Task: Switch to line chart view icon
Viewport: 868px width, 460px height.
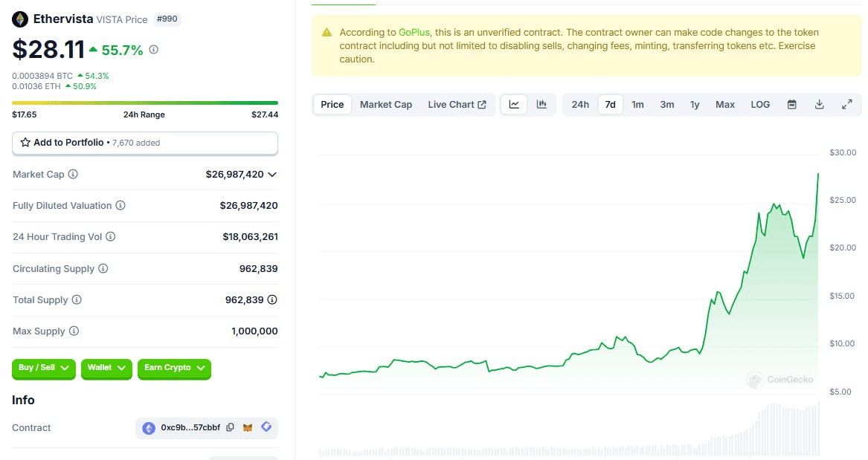Action: click(x=514, y=105)
